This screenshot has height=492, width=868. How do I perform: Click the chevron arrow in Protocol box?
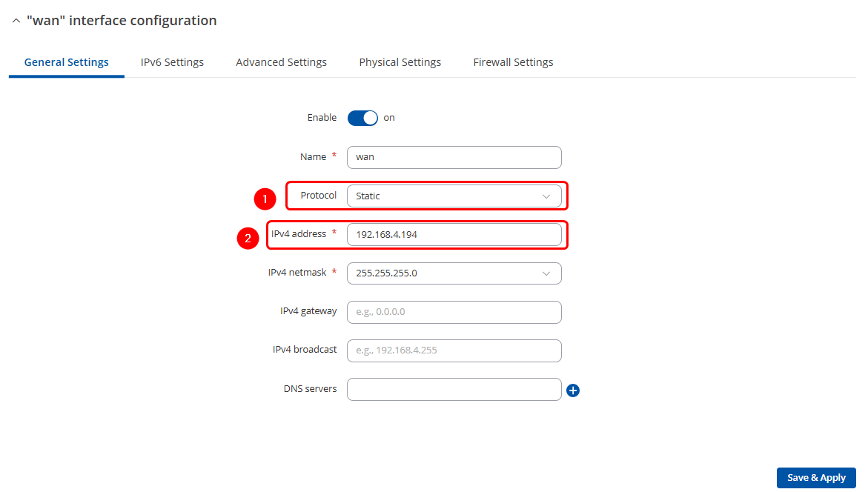[546, 196]
